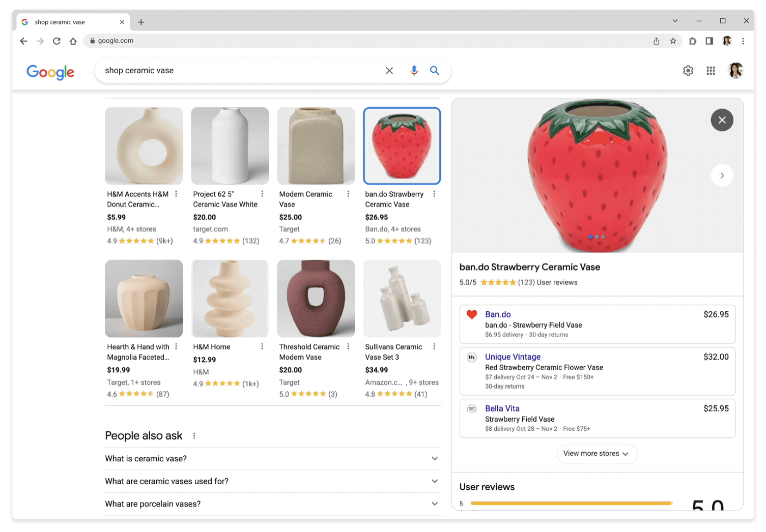Viewport: 766px width, 532px height.
Task: Open options for Modern Ceramic Vase
Action: pos(348,194)
